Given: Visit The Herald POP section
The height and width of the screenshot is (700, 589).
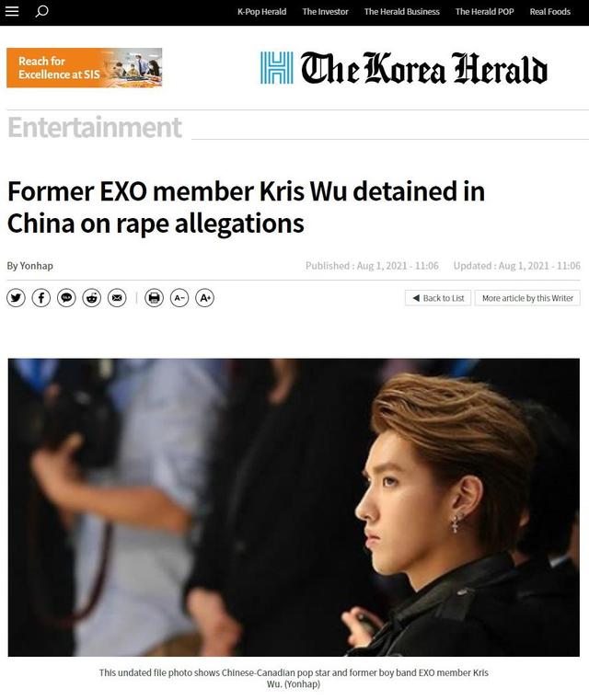Looking at the screenshot, I should pos(484,12).
